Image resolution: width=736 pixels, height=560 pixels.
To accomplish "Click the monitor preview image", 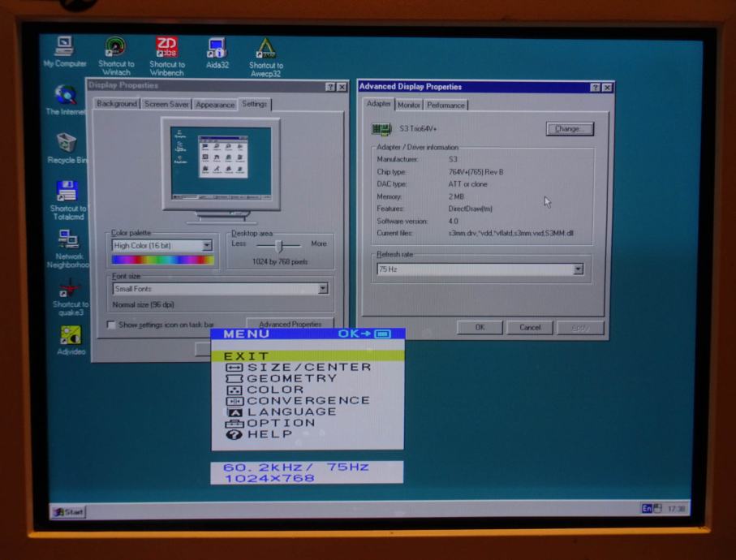I will (221, 165).
